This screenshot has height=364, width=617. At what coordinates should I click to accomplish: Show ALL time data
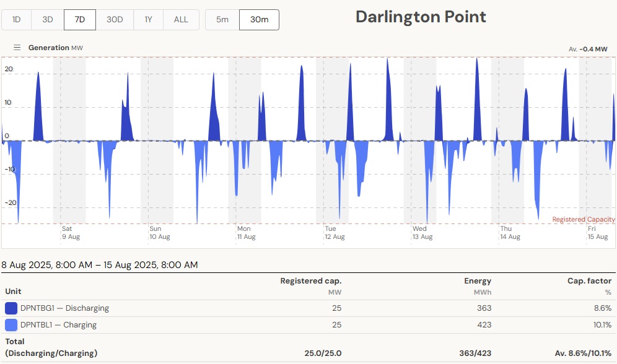point(181,20)
